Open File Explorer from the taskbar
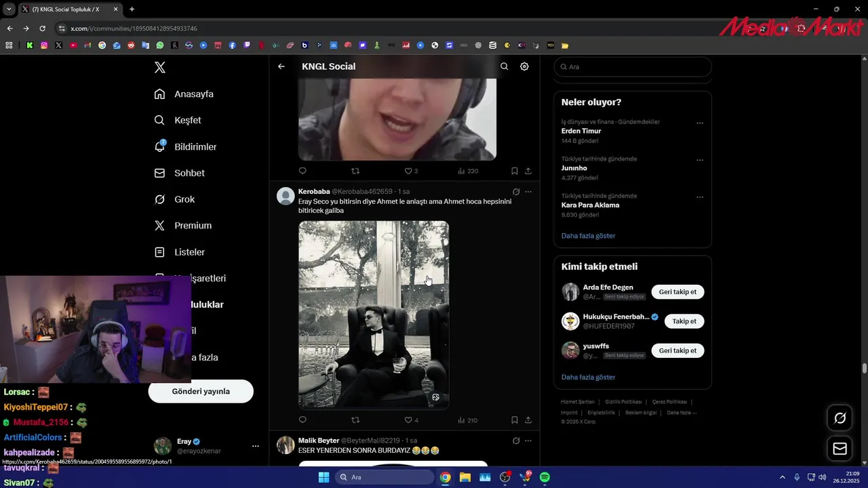Viewport: 868px width, 488px height. tap(465, 477)
